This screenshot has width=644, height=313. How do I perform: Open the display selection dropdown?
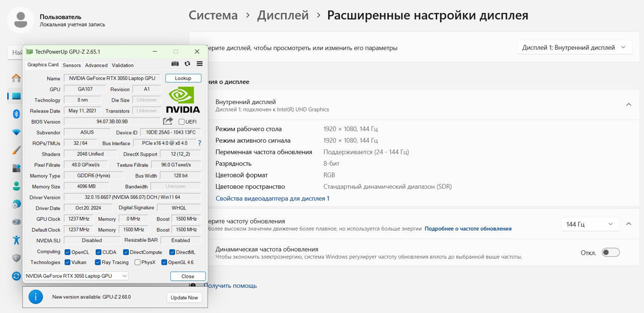[x=574, y=48]
